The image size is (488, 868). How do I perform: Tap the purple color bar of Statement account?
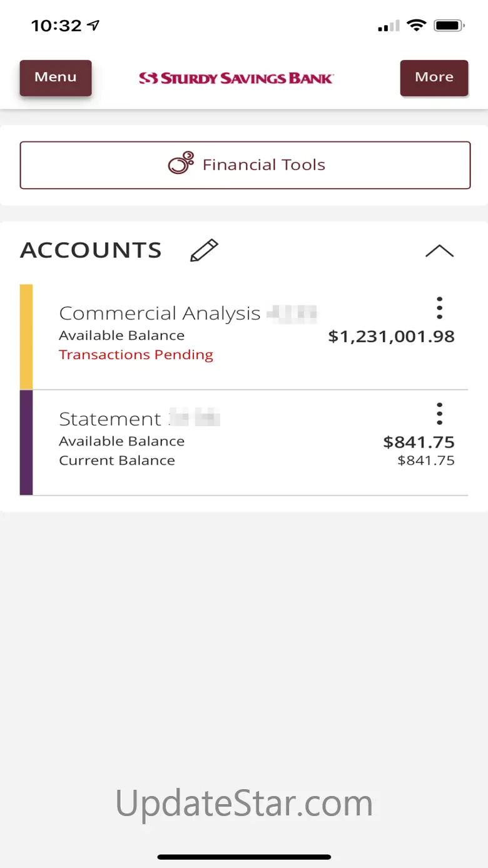pos(26,442)
